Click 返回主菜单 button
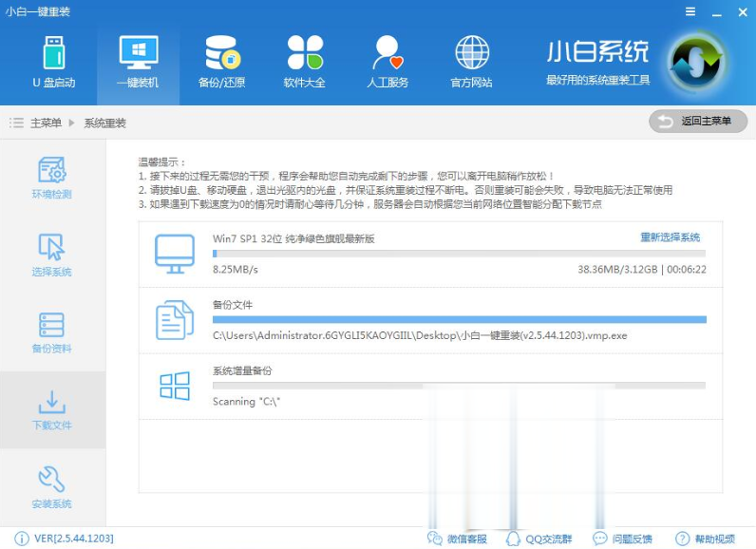756x549 pixels. pos(698,122)
